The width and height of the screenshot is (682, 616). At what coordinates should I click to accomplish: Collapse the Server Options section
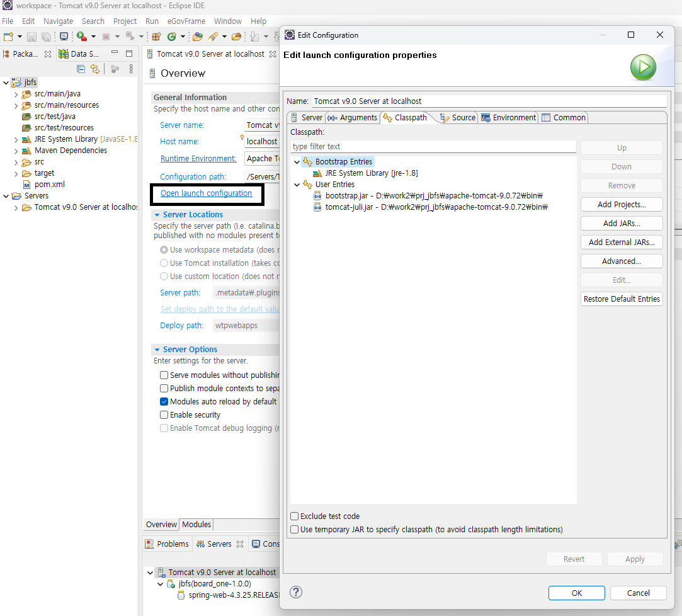(157, 350)
